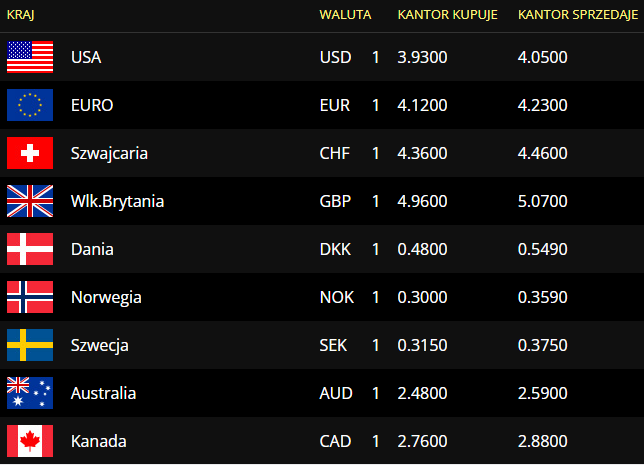
Task: Click the KANTOR SPRZEDAJE column header
Action: (578, 15)
